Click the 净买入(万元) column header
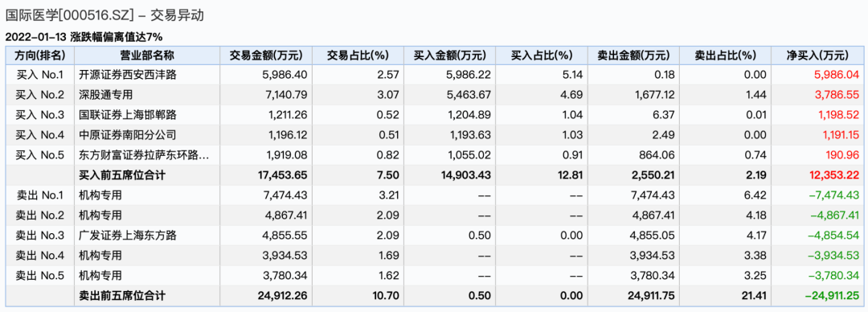Screen dimensions: 868x312 [x=817, y=55]
